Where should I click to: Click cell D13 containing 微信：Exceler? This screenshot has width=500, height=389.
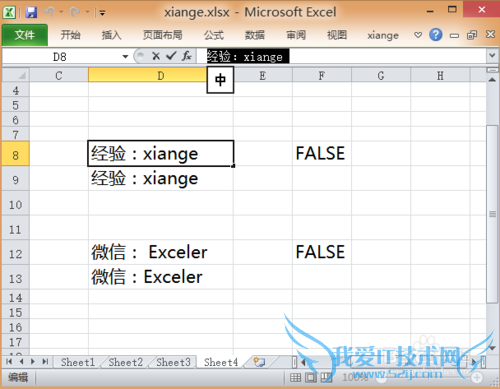tap(161, 277)
